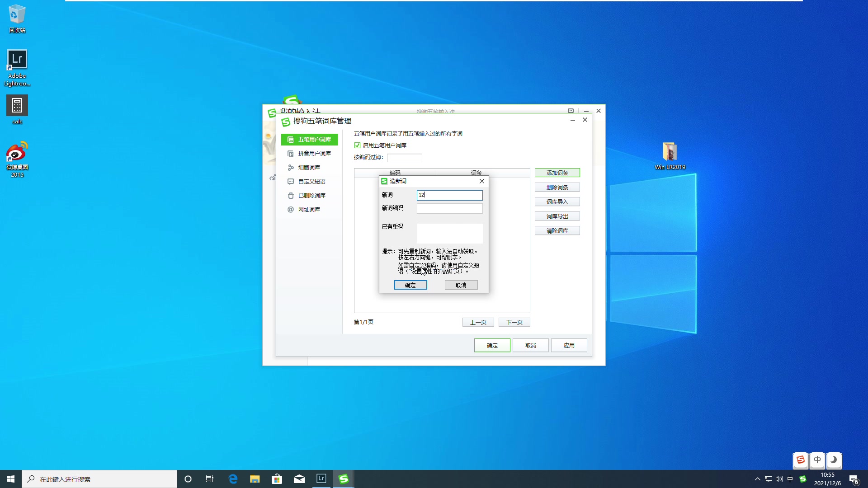Toggle 中 Chinese mode on floating IME bar

(x=817, y=460)
